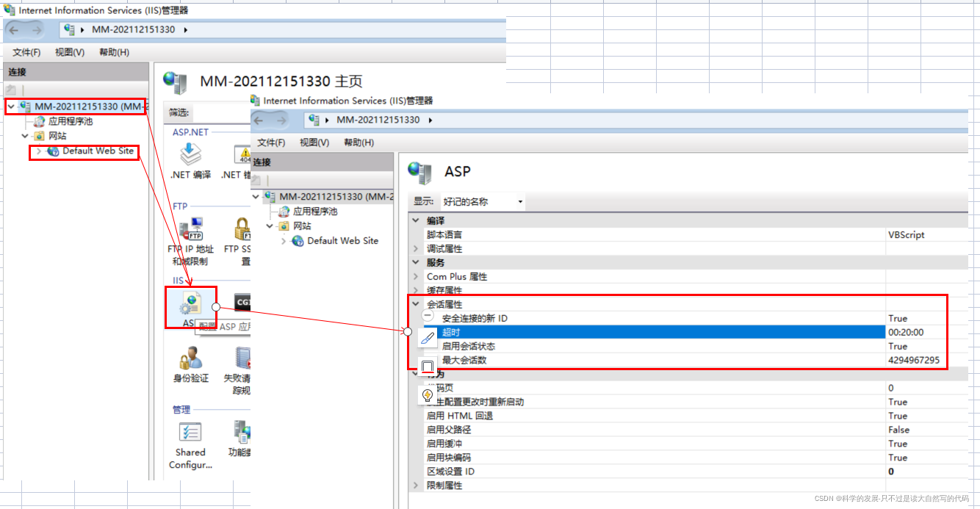This screenshot has width=980, height=509.
Task: Expand the 调试属性 section
Action: click(416, 248)
